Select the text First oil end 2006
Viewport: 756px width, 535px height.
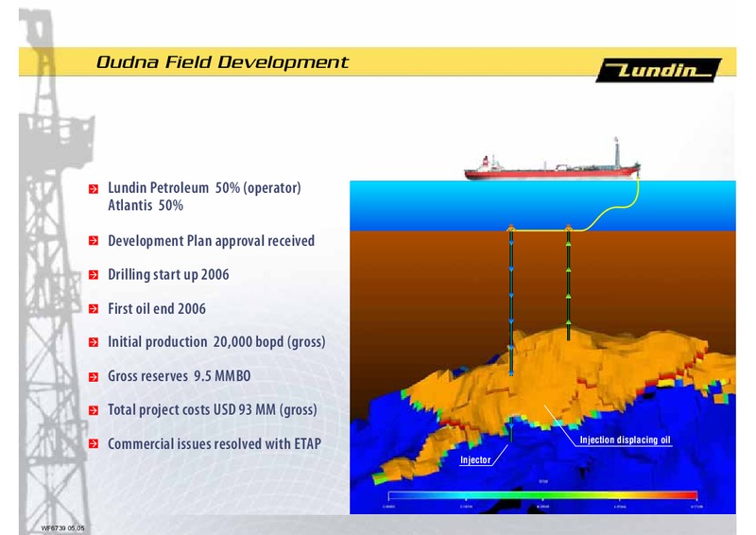pos(157,309)
